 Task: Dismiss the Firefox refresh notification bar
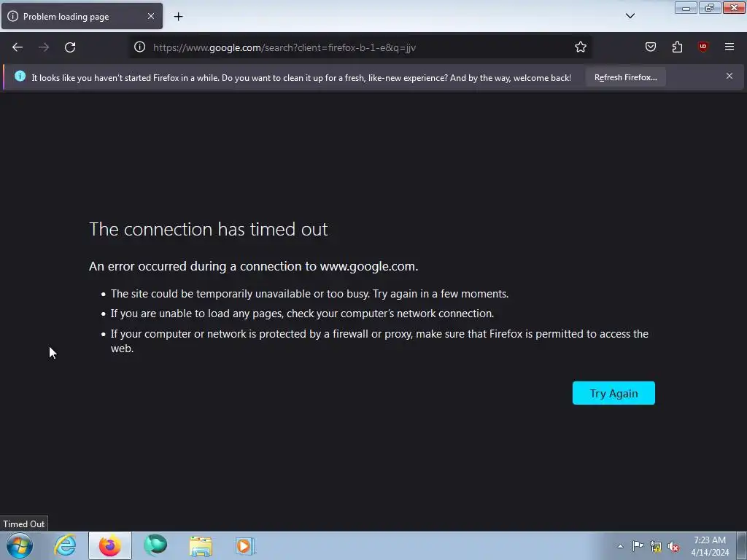click(729, 76)
